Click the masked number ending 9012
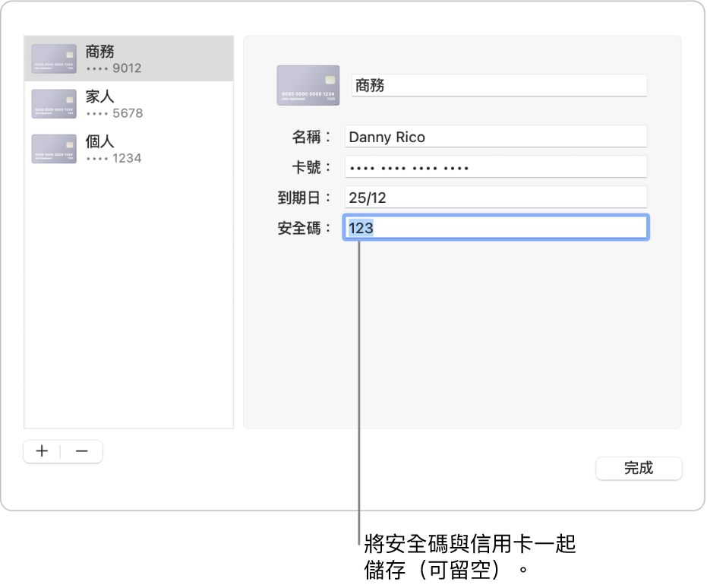The width and height of the screenshot is (707, 588). pyautogui.click(x=114, y=68)
